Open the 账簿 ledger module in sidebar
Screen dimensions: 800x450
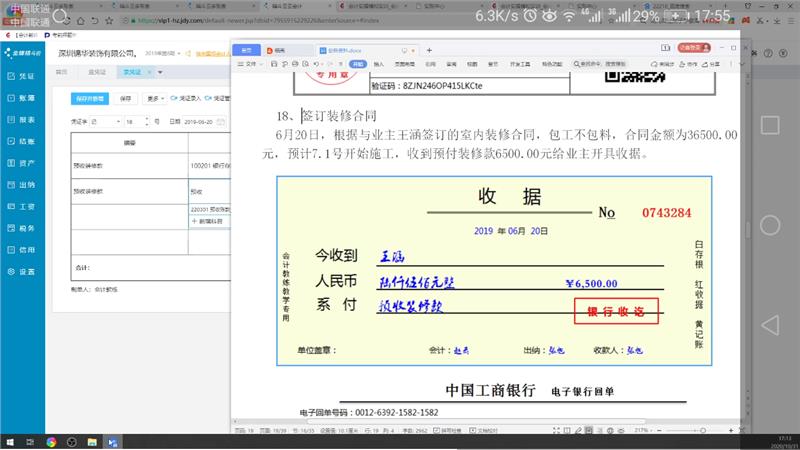point(22,97)
